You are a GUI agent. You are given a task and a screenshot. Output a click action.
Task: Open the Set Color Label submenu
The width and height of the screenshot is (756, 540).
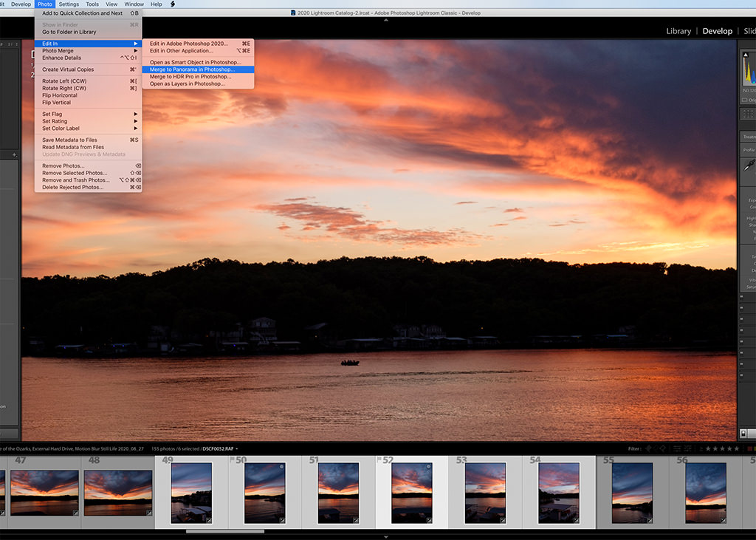coord(89,129)
